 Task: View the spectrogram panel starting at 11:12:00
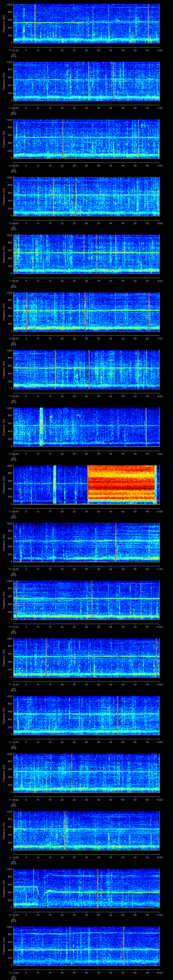(x=87, y=658)
